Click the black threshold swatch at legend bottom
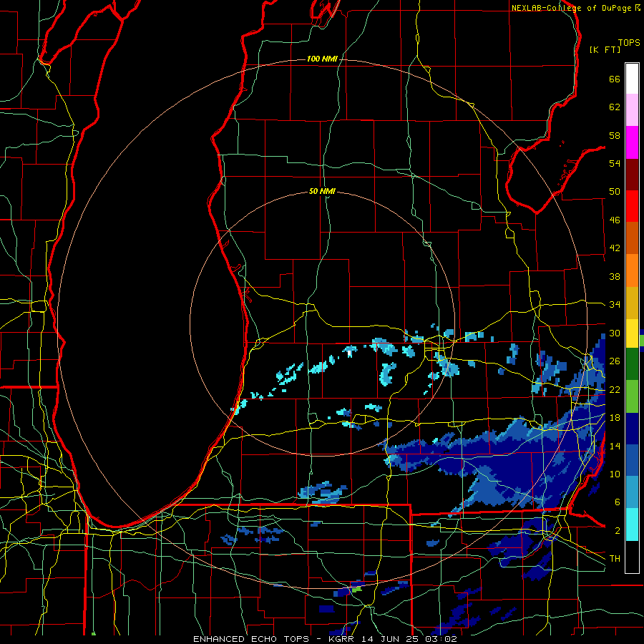 (632, 557)
